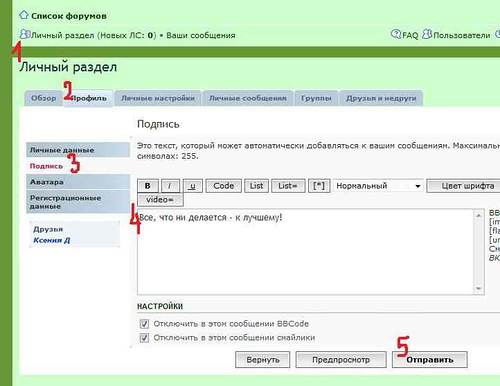Open the Нормальный font size dropdown
Screen dimensions: 500x386
tap(378, 186)
